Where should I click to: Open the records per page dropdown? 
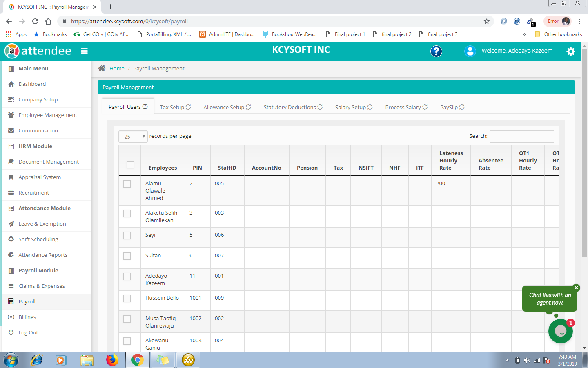click(x=133, y=136)
